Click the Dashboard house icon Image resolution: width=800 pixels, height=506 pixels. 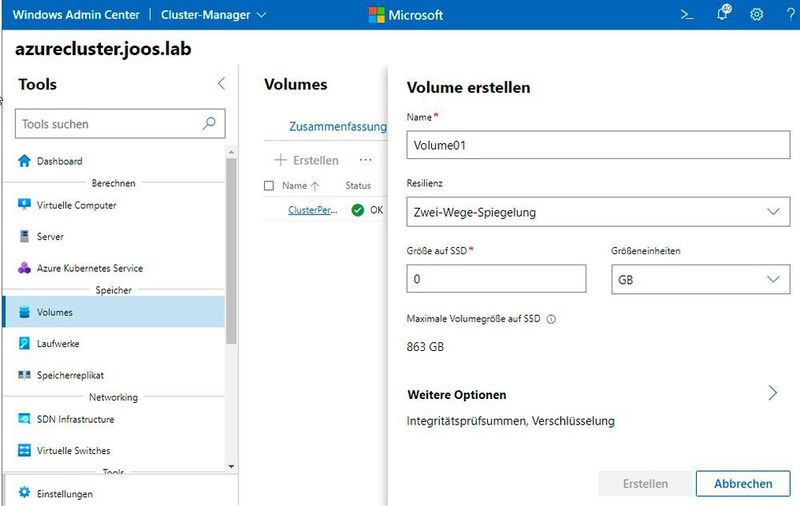pos(24,161)
